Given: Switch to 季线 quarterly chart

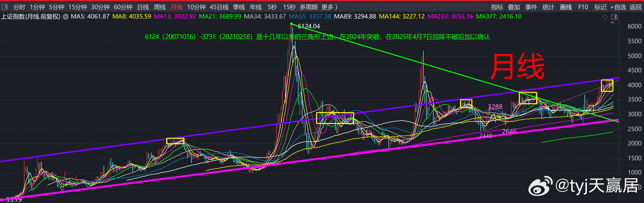Looking at the screenshot, I should coord(239,7).
